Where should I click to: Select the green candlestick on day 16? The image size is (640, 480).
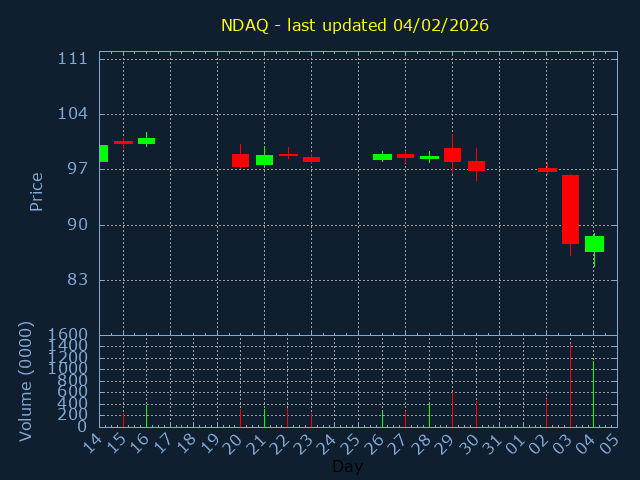[x=147, y=141]
